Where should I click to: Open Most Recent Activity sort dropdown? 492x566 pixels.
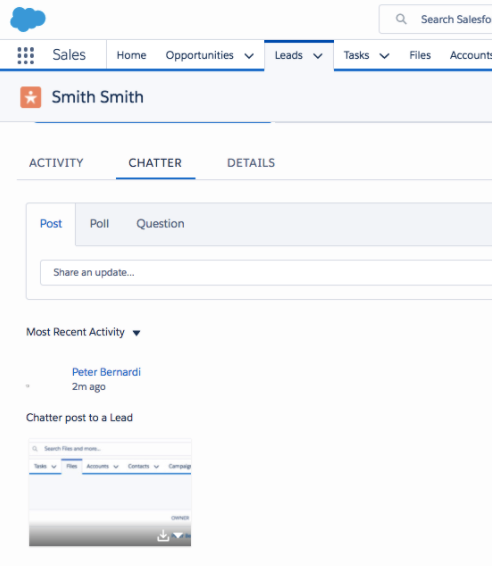pyautogui.click(x=136, y=333)
